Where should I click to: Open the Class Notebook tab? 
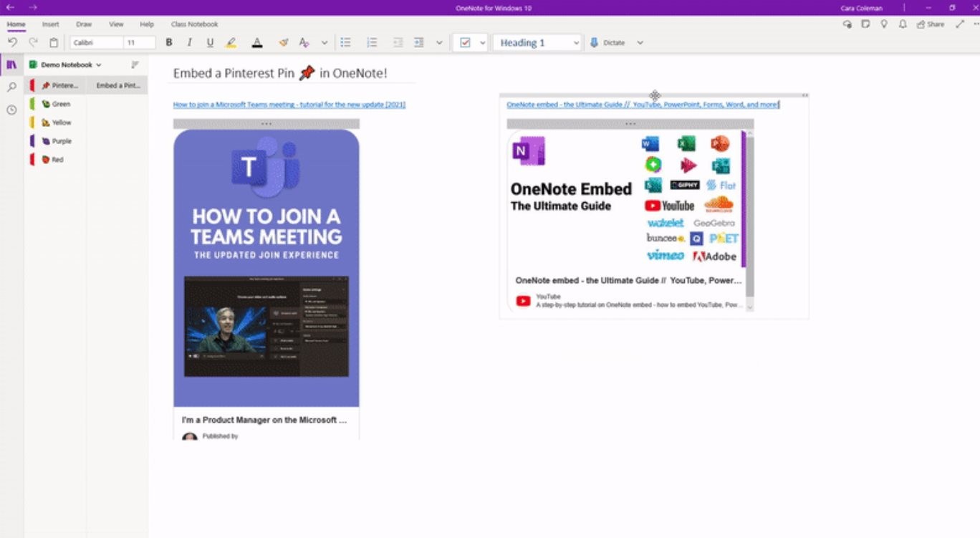pyautogui.click(x=195, y=24)
